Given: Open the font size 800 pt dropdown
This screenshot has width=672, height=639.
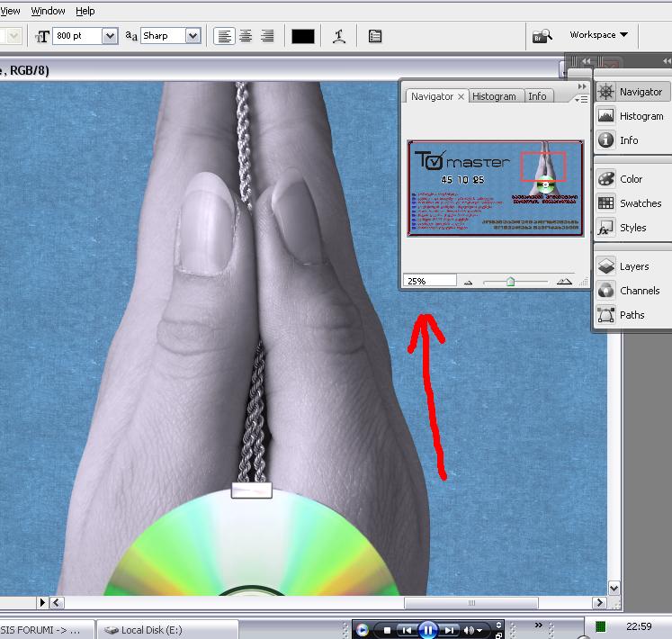Looking at the screenshot, I should click(x=110, y=36).
